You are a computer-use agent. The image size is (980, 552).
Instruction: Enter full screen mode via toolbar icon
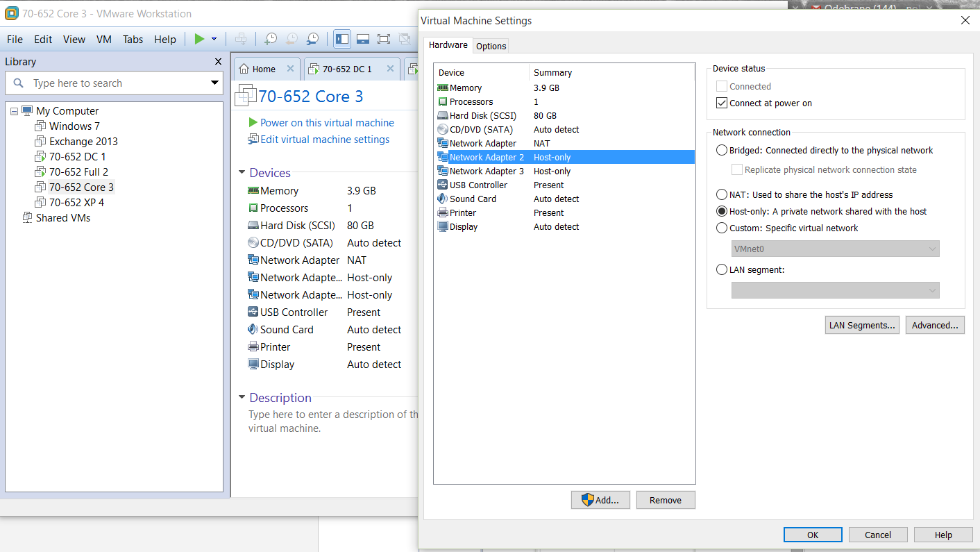384,39
